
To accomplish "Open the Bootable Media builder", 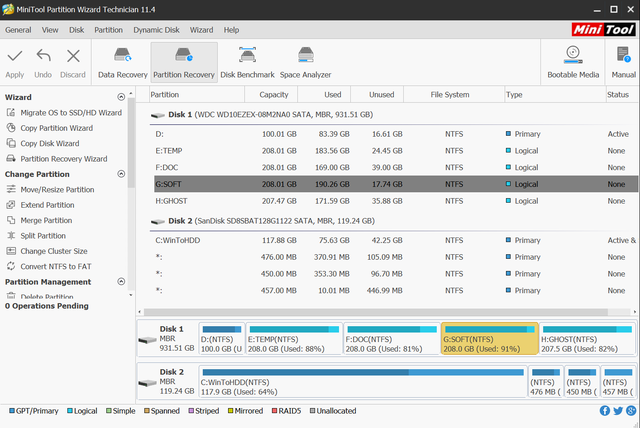I will coord(573,62).
